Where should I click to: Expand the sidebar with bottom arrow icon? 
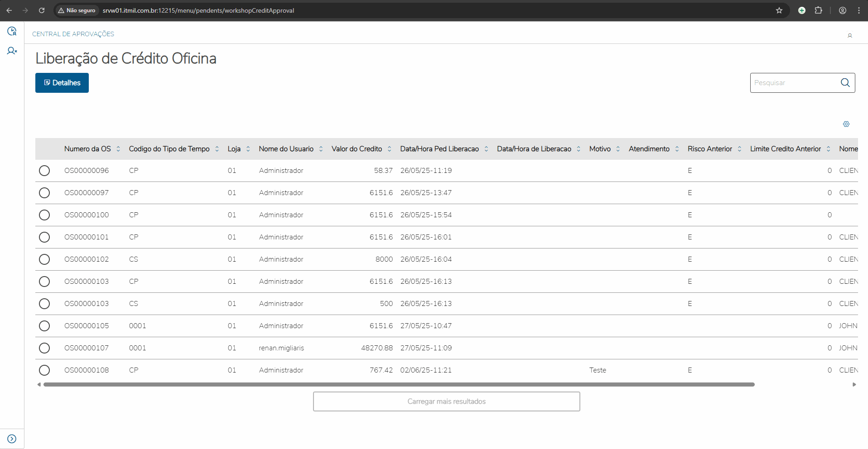coord(12,439)
